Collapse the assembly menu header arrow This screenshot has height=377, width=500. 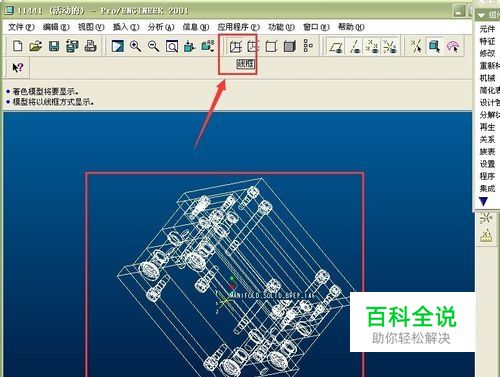pyautogui.click(x=481, y=15)
